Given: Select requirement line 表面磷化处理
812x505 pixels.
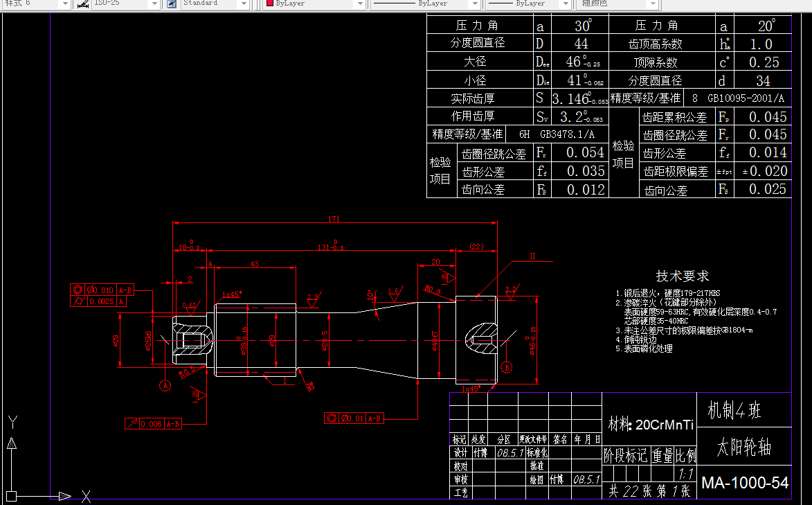Looking at the screenshot, I should (644, 349).
